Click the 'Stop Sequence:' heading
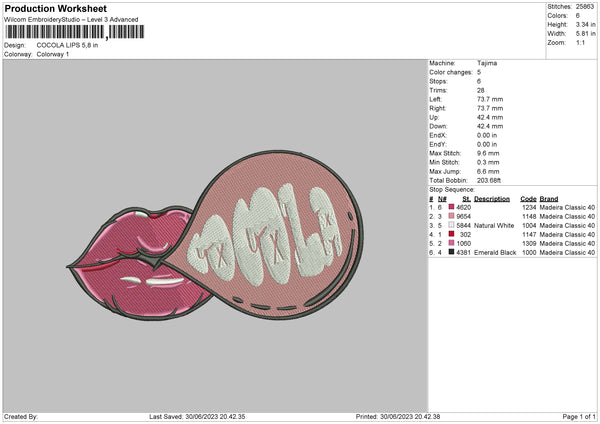Screen dimensions: 600x424 pos(452,190)
